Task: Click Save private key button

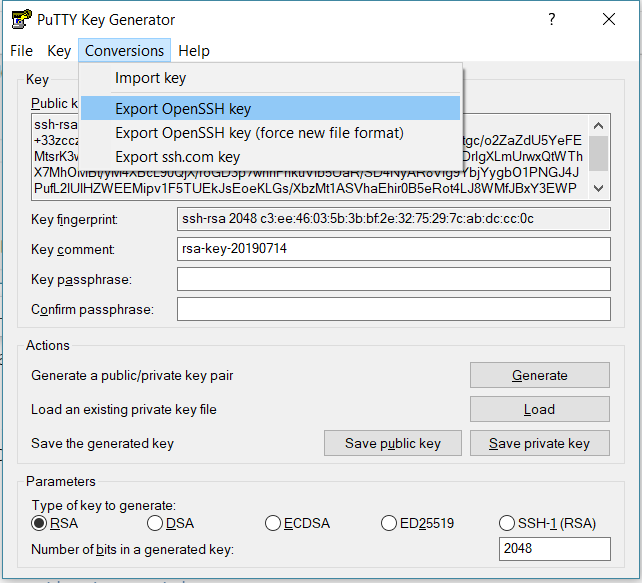Action: click(540, 443)
